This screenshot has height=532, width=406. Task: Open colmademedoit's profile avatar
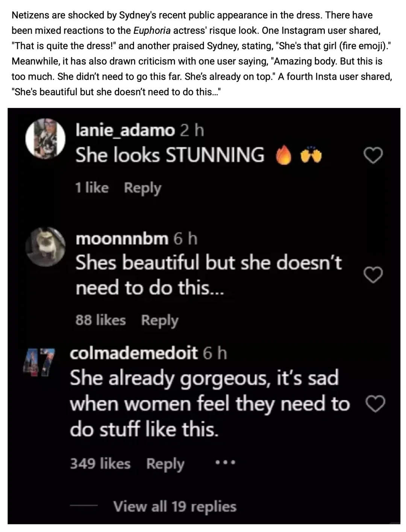(40, 362)
